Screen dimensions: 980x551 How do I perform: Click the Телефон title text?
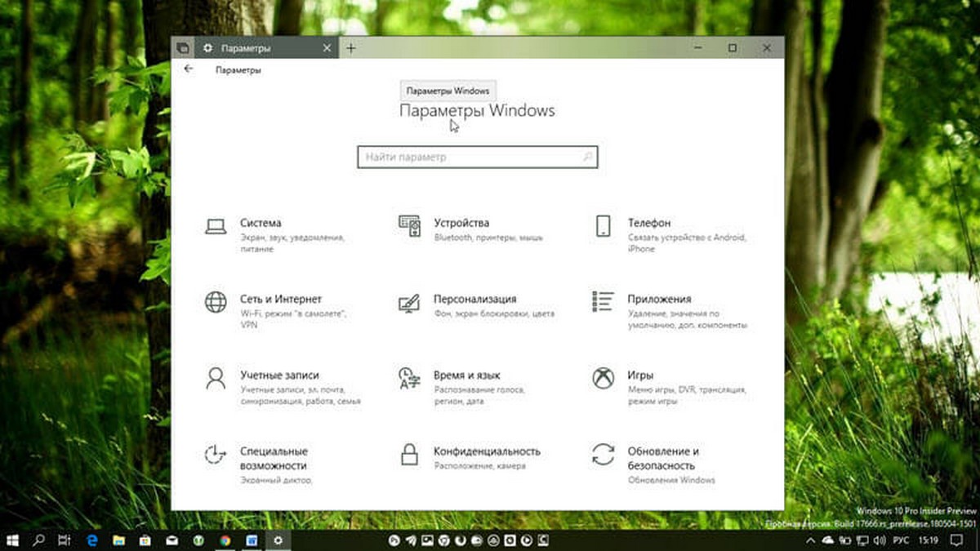coord(649,223)
